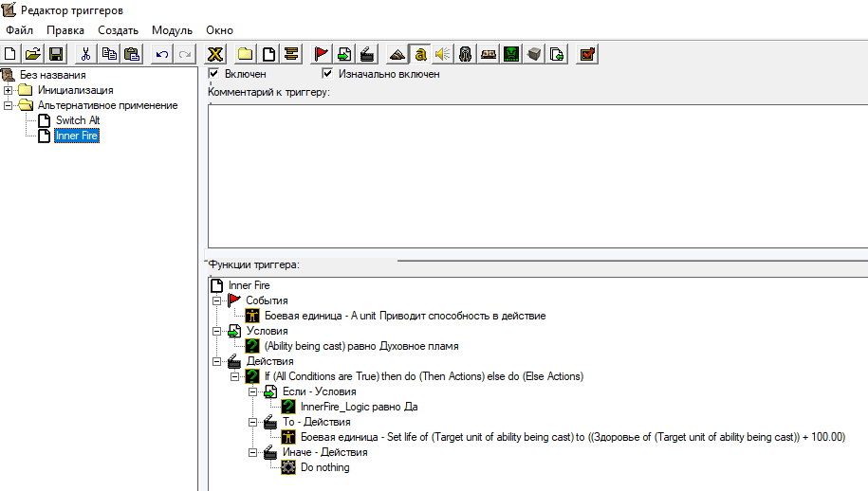Open the Sound Editor speaker icon
The width and height of the screenshot is (868, 491).
pyautogui.click(x=443, y=54)
